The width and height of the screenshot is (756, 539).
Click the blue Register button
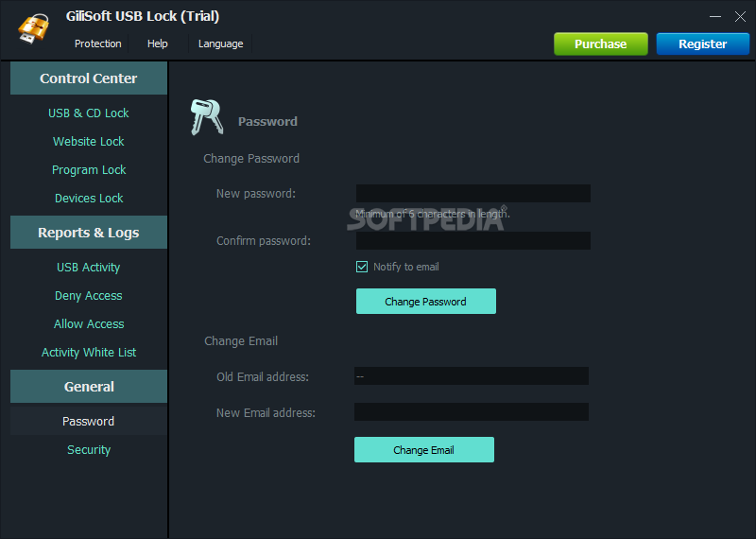click(x=702, y=43)
